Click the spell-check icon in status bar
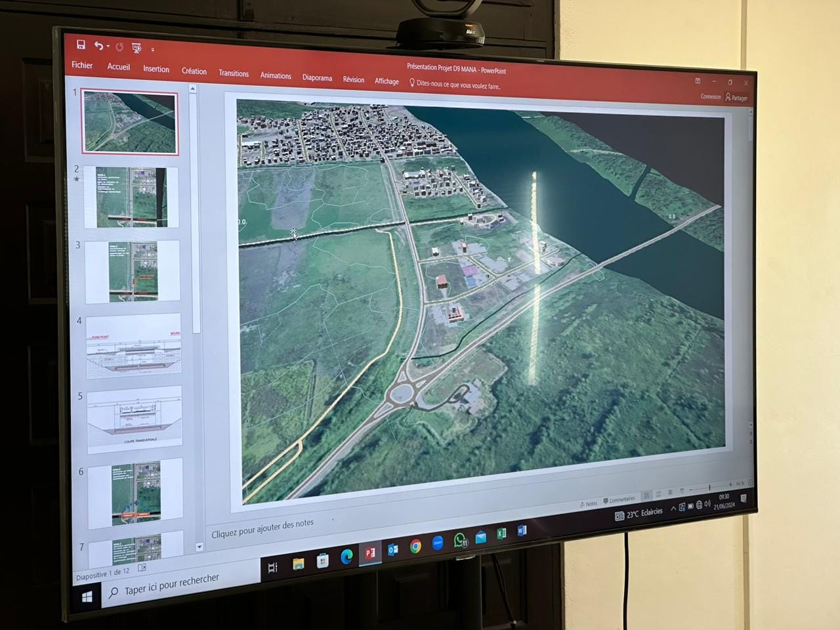This screenshot has width=840, height=630. (x=142, y=568)
